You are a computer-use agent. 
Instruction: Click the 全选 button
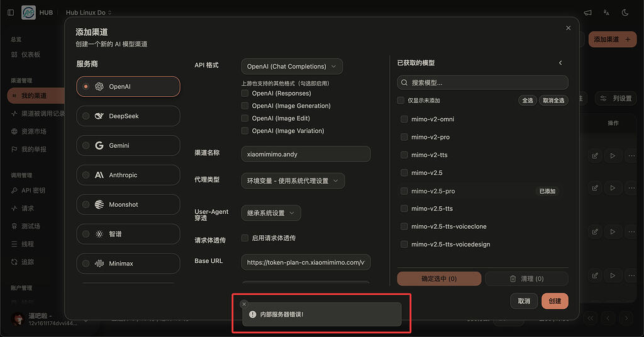pyautogui.click(x=528, y=101)
